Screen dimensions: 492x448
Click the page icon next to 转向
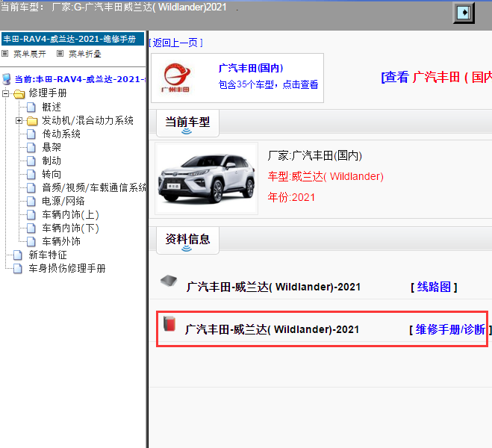tap(31, 175)
